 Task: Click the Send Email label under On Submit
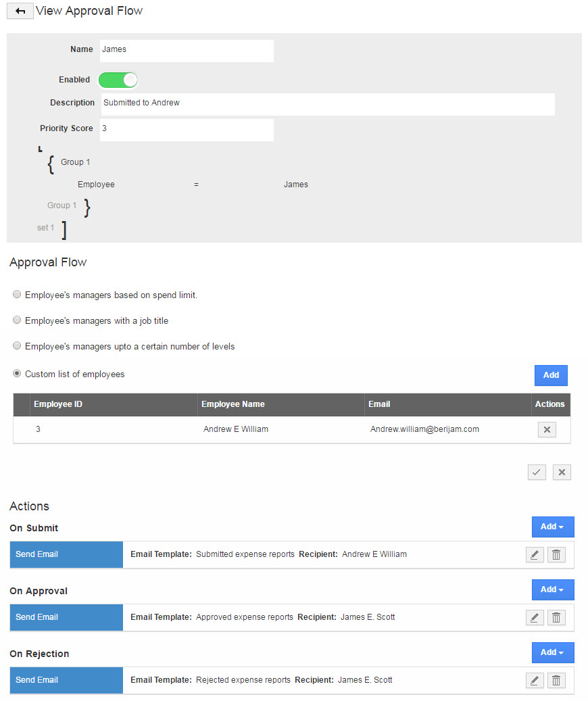coord(36,554)
